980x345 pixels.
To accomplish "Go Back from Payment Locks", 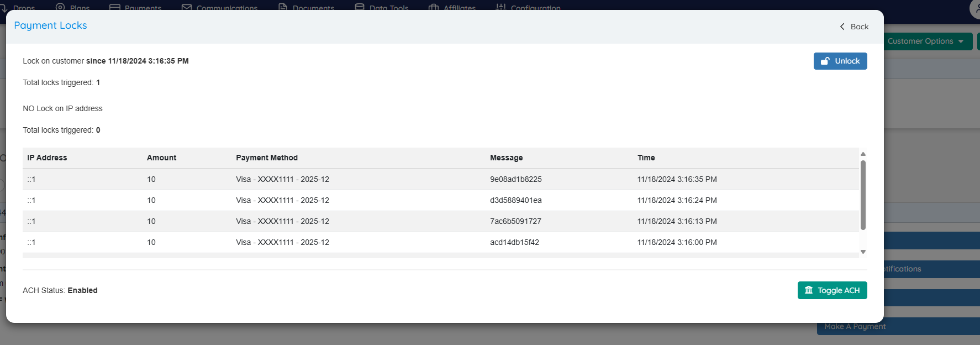I will [x=854, y=27].
